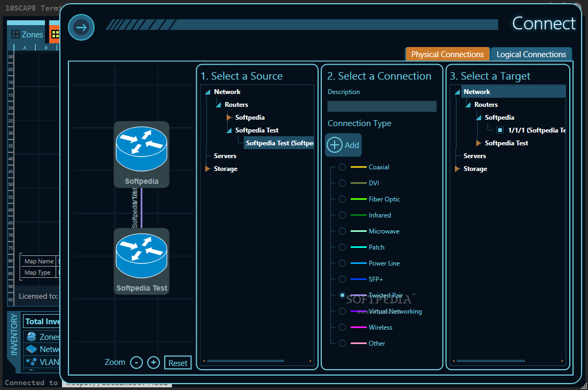Click the purple connection line between routers

coord(141,208)
